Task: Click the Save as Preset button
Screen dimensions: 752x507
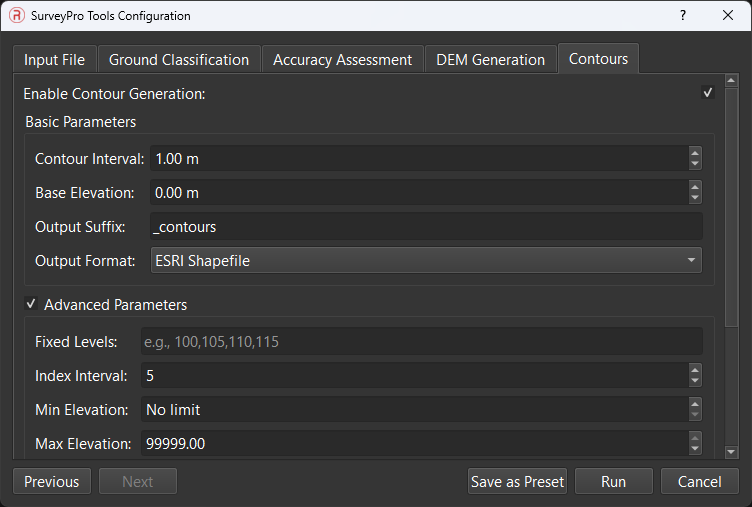Action: point(517,482)
